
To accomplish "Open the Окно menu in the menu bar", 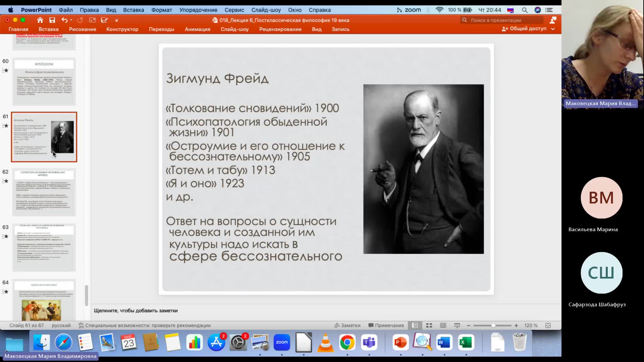I will coord(295,10).
